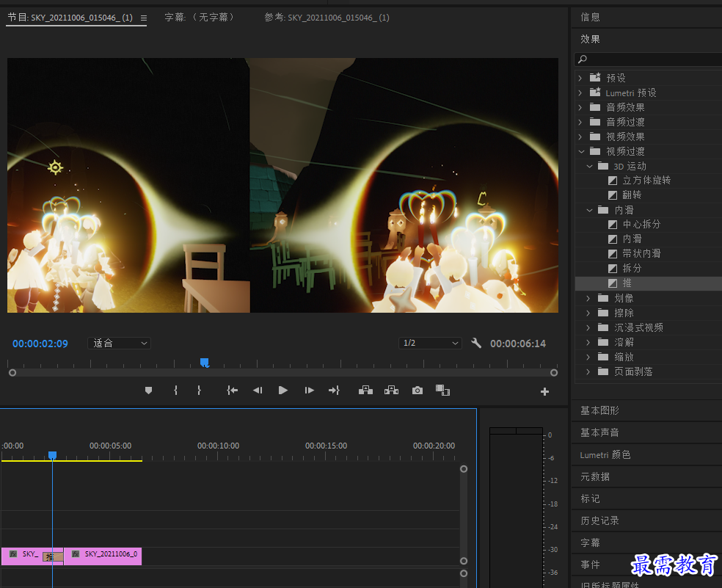Click the program monitor playhead marker
This screenshot has width=722, height=588.
point(205,363)
